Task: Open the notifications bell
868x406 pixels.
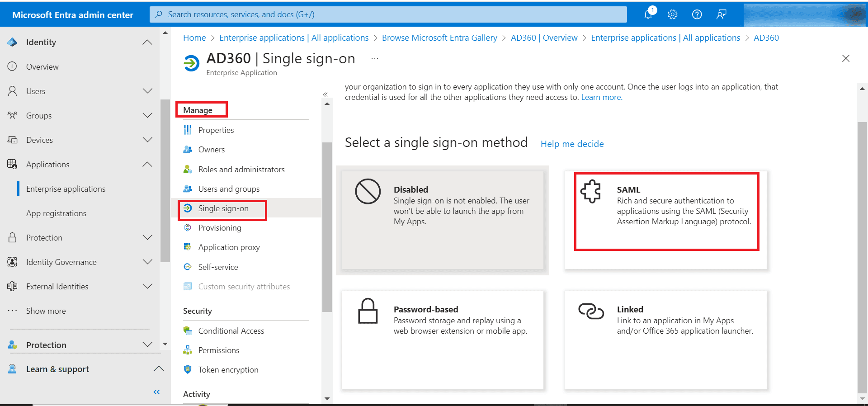Action: click(x=648, y=14)
